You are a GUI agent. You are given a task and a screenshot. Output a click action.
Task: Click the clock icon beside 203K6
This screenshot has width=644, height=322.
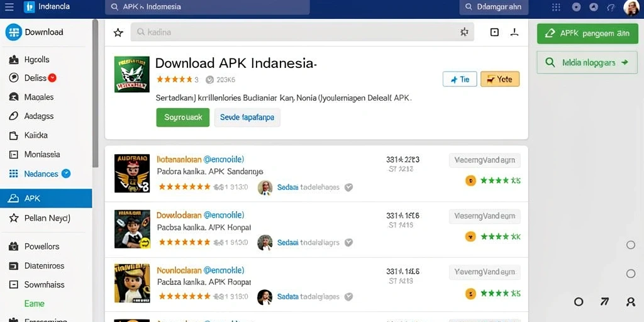209,80
